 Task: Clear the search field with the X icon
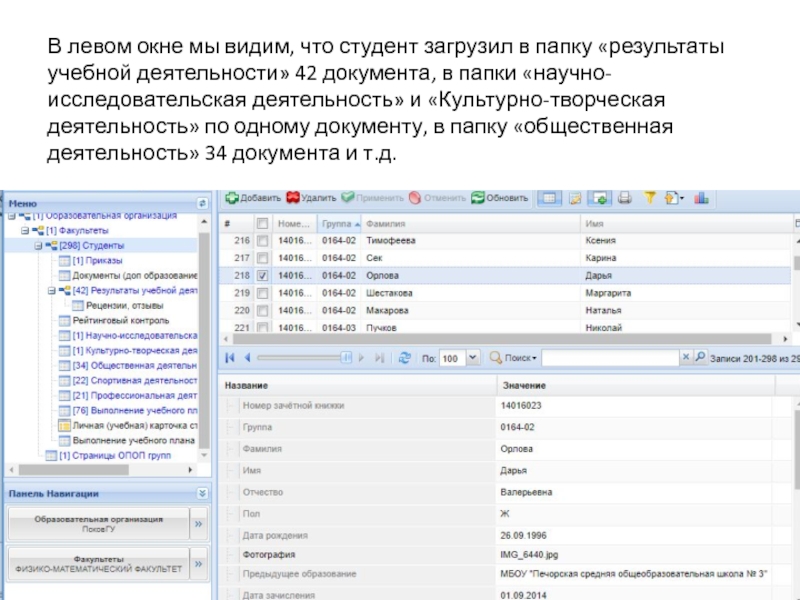(x=686, y=357)
